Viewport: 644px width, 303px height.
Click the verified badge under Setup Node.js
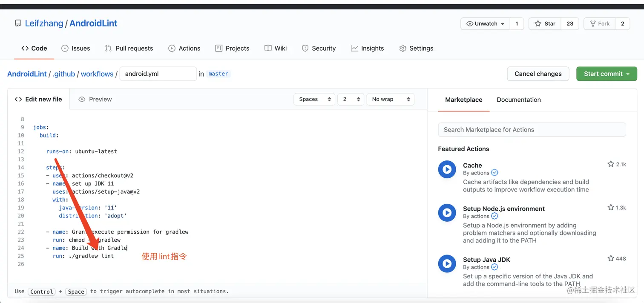point(494,216)
